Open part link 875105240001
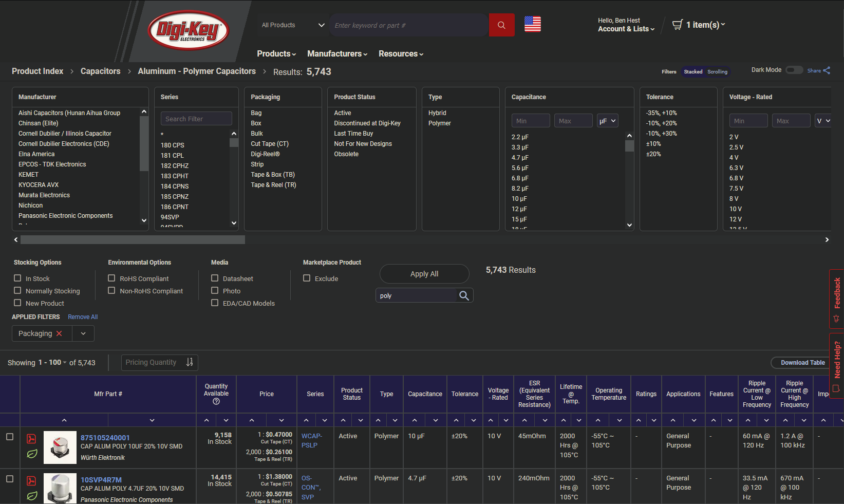This screenshot has height=504, width=844. [x=105, y=438]
